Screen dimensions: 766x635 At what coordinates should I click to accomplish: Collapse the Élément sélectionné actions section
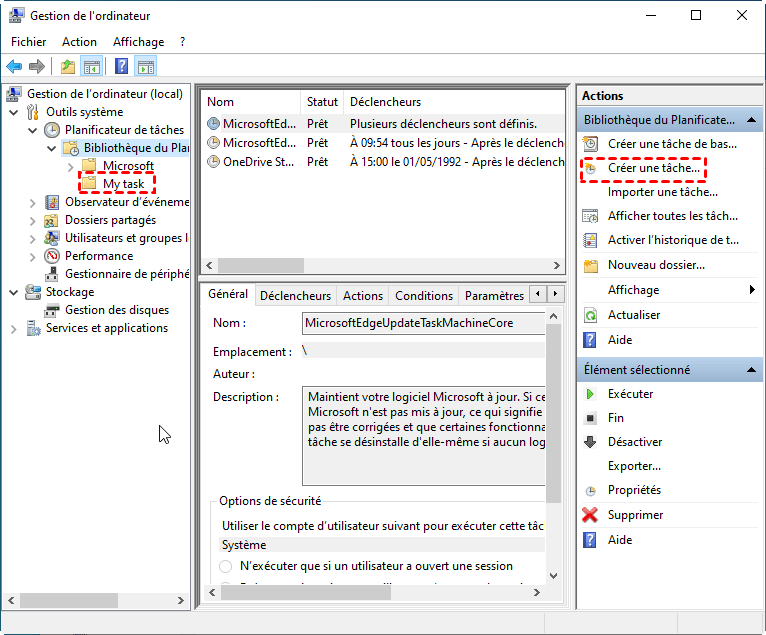(752, 370)
